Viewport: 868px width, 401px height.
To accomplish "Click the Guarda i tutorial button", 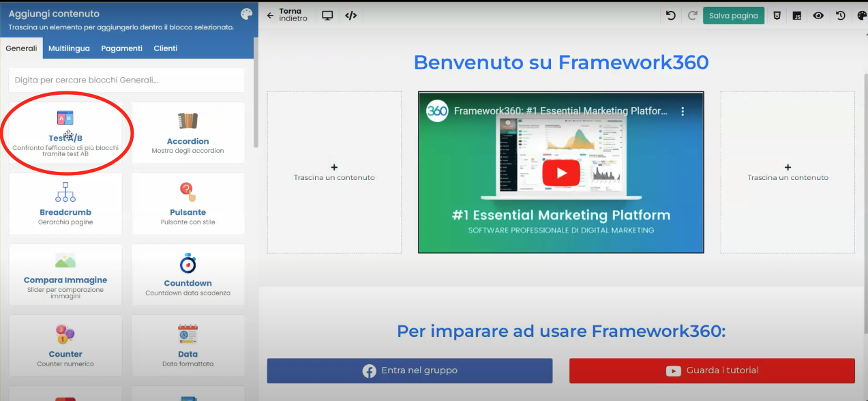I will (x=712, y=370).
